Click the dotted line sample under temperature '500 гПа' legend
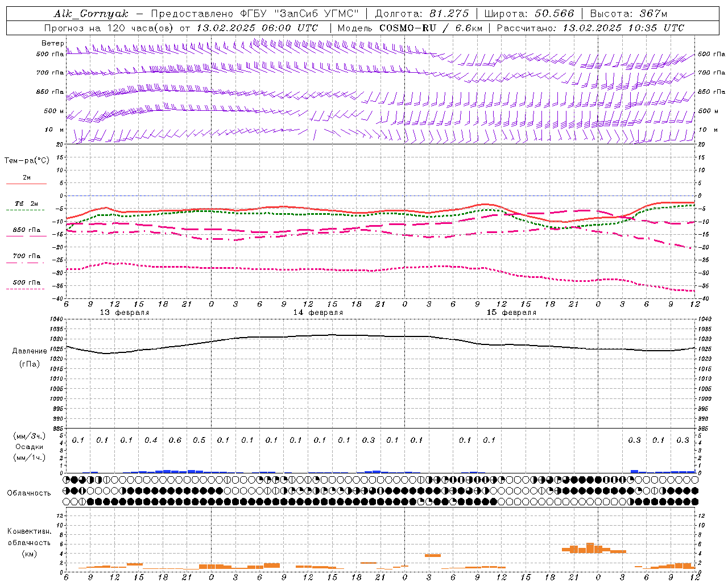The width and height of the screenshot is (728, 582). tap(25, 289)
